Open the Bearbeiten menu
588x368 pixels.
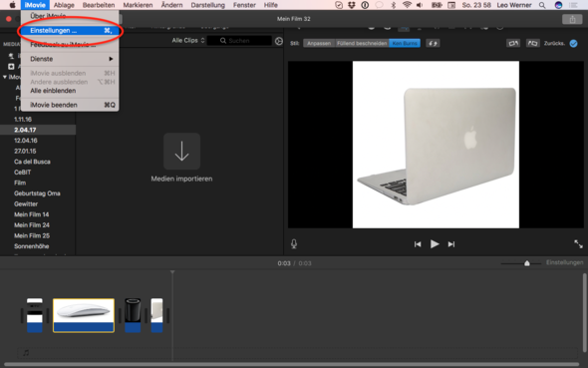(99, 5)
